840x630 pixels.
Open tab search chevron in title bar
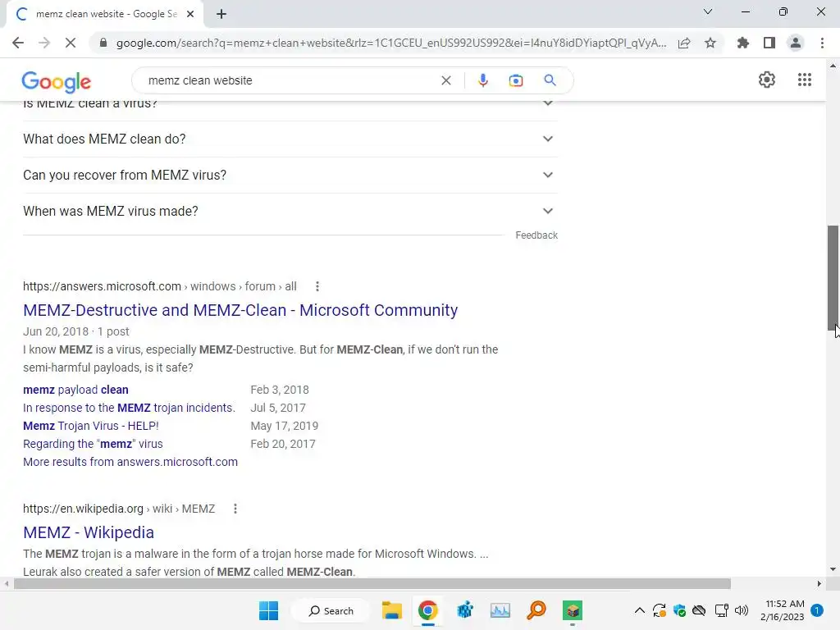point(708,11)
